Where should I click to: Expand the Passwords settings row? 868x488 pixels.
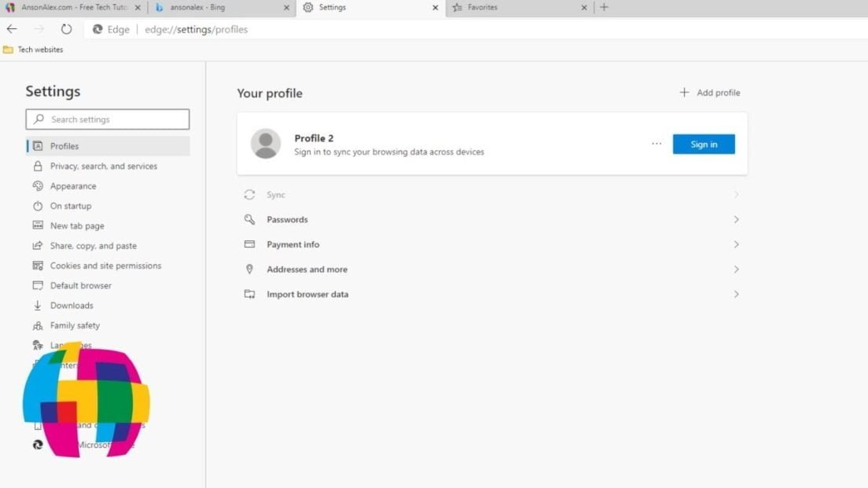[737, 219]
